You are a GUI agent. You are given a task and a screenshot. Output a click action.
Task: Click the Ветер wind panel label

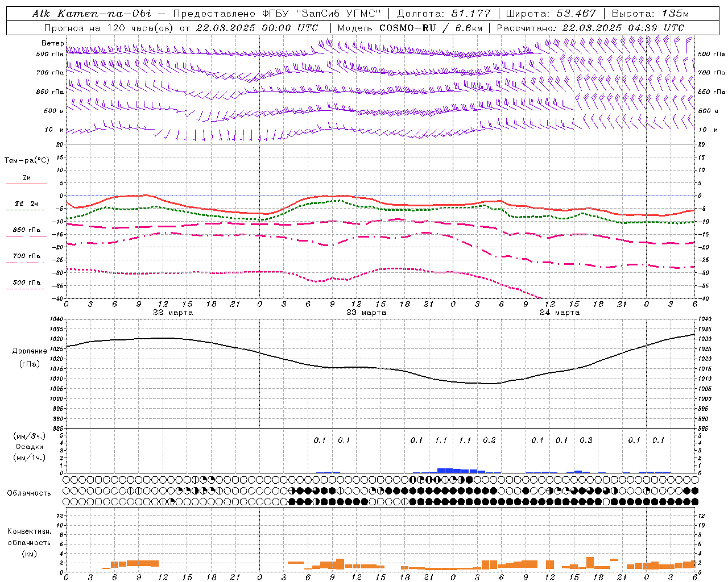[x=52, y=43]
